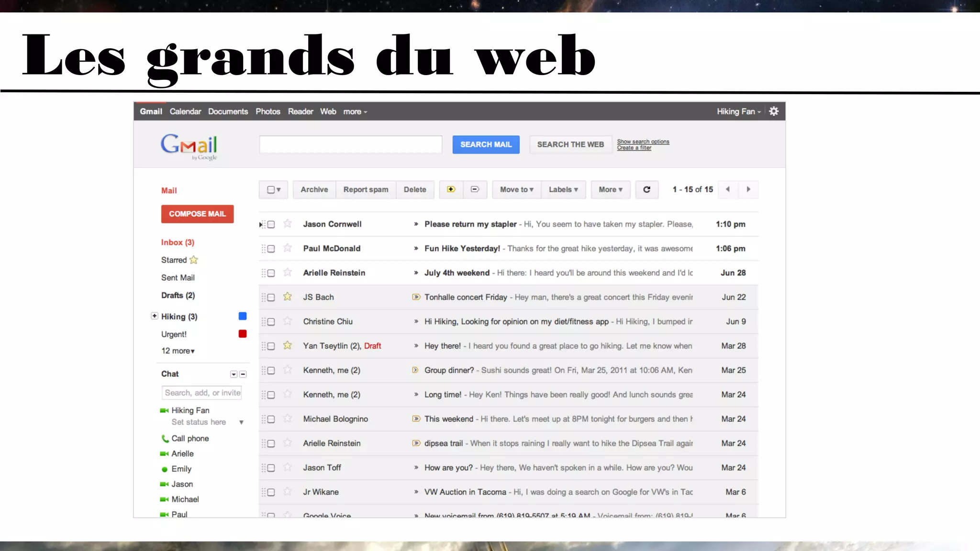Open Photos in top bar
The width and height of the screenshot is (980, 551).
[x=267, y=111]
